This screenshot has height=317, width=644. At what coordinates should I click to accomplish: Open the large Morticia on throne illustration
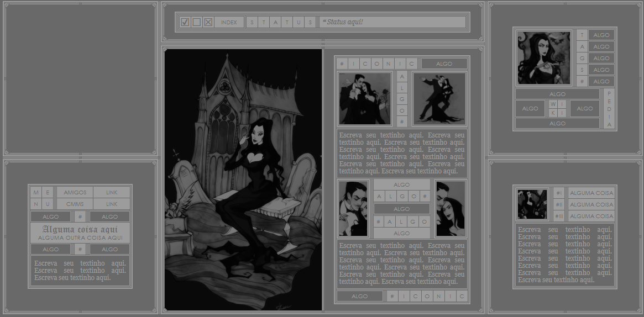(243, 179)
